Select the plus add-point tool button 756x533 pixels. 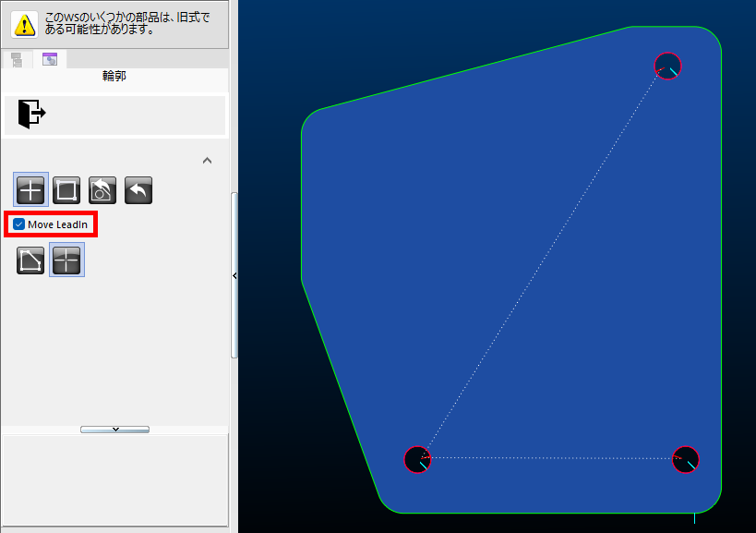[30, 190]
